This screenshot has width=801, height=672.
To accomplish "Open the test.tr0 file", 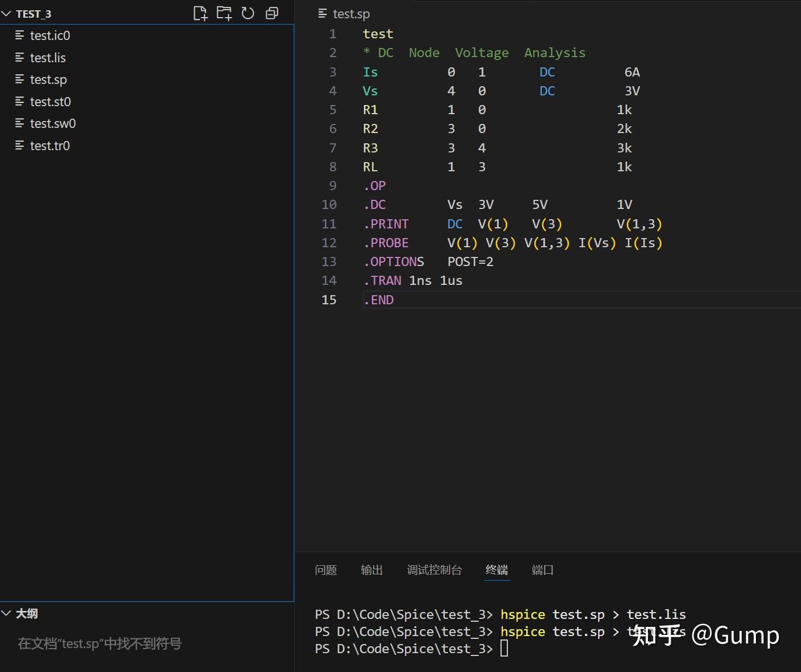I will click(50, 146).
